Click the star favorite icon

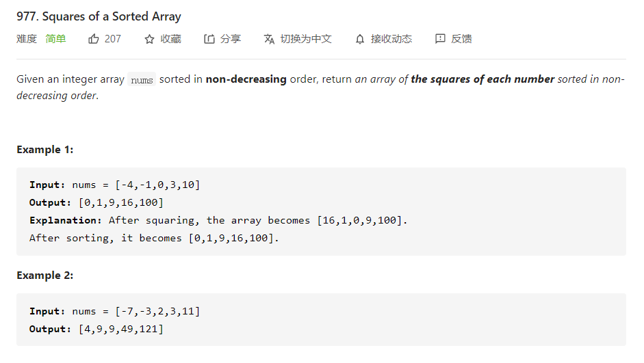coord(149,39)
